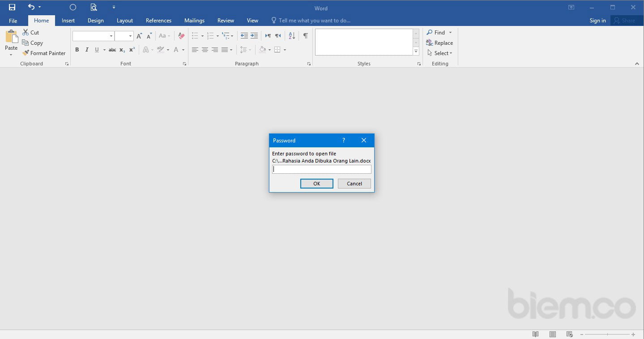The height and width of the screenshot is (339, 644).
Task: Click the Undo arrow icon
Action: pyautogui.click(x=31, y=7)
